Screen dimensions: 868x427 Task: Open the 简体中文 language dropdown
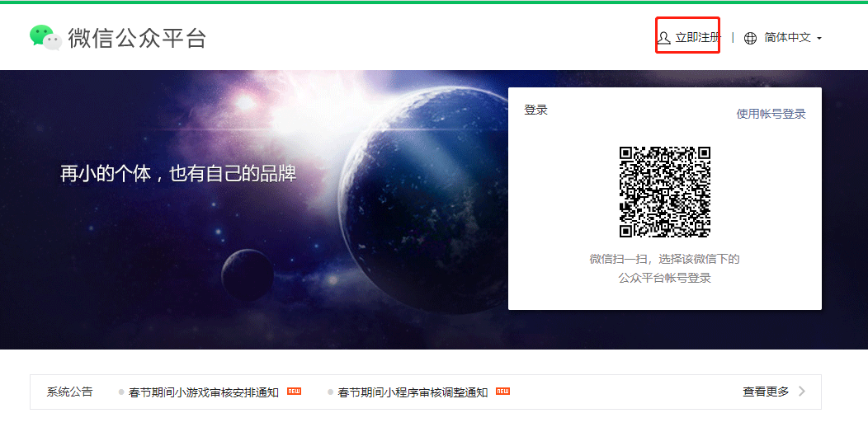point(787,38)
